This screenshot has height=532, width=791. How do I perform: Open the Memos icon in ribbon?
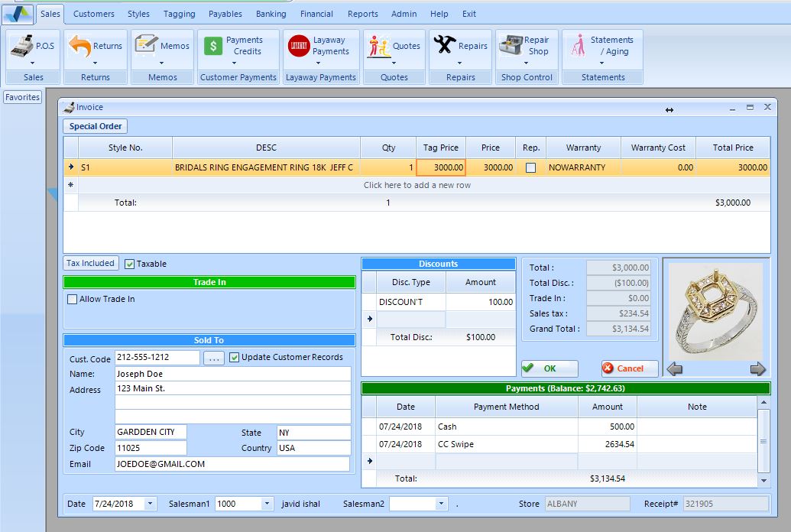point(146,45)
